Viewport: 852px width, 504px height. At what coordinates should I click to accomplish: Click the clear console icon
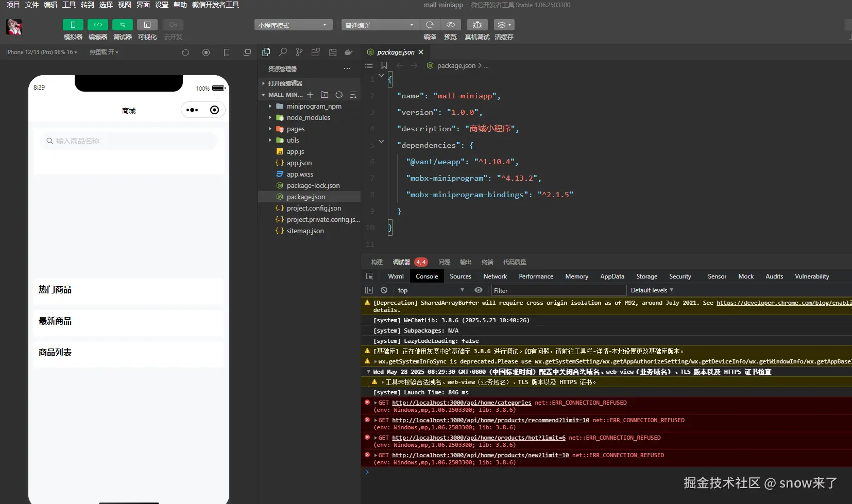[x=384, y=290]
